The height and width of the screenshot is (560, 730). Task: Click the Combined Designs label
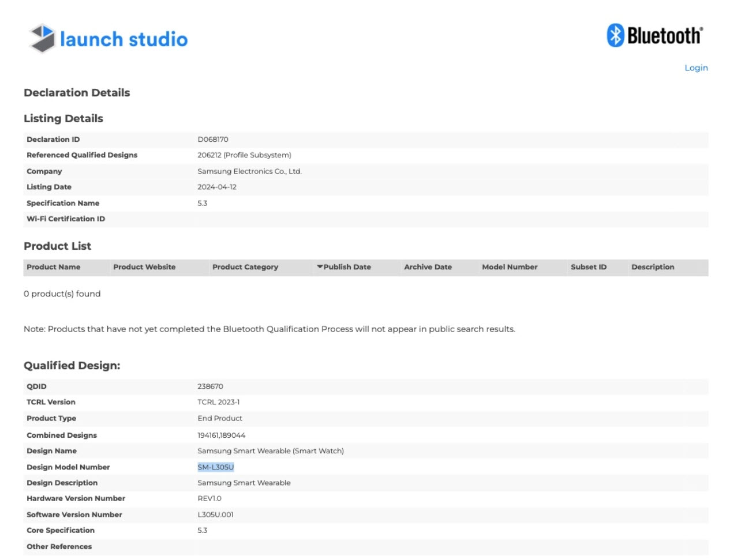click(62, 435)
